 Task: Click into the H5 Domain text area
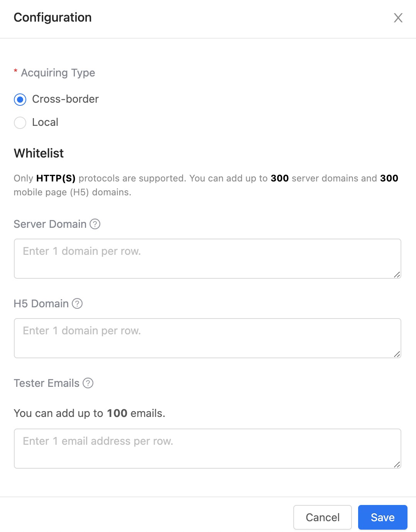click(x=207, y=338)
